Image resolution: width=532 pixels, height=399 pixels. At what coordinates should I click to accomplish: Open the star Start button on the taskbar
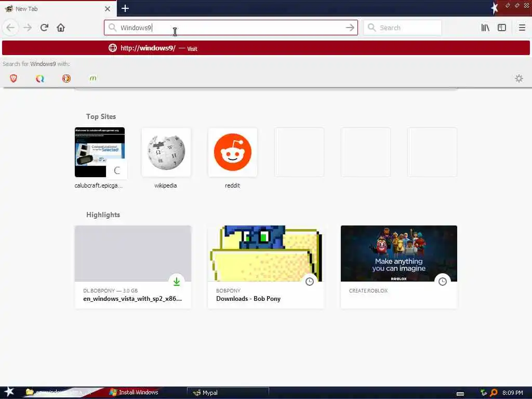click(x=8, y=392)
